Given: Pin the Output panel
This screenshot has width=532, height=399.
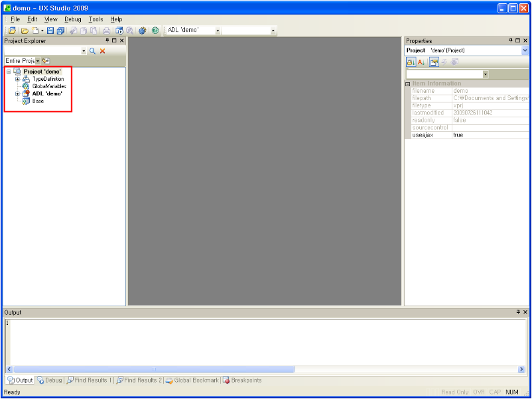Looking at the screenshot, I should pos(518,312).
